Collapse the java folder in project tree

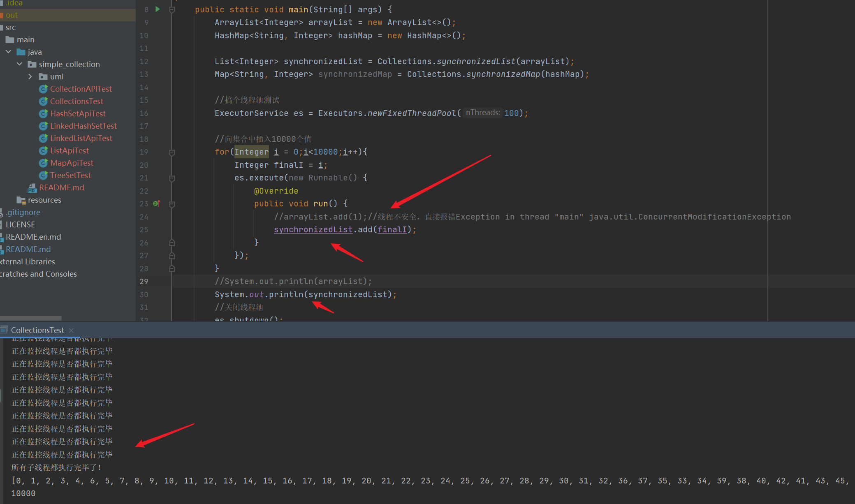pyautogui.click(x=8, y=52)
